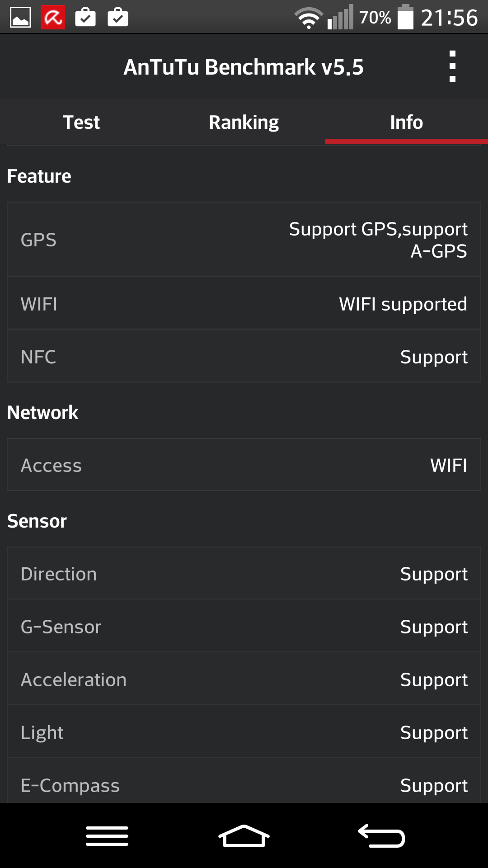The image size is (488, 868).
Task: Tap the Wi-Fi status icon
Action: click(x=308, y=18)
